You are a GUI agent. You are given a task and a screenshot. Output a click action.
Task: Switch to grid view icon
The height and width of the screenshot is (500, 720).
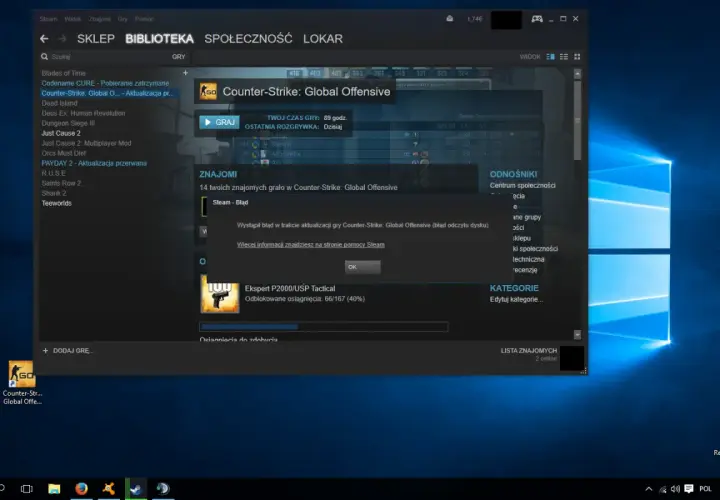[x=577, y=56]
